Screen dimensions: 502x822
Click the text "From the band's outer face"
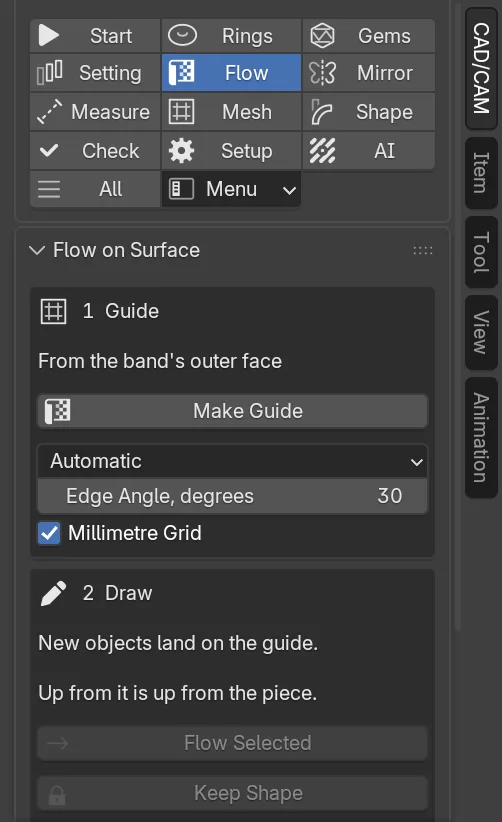(160, 361)
